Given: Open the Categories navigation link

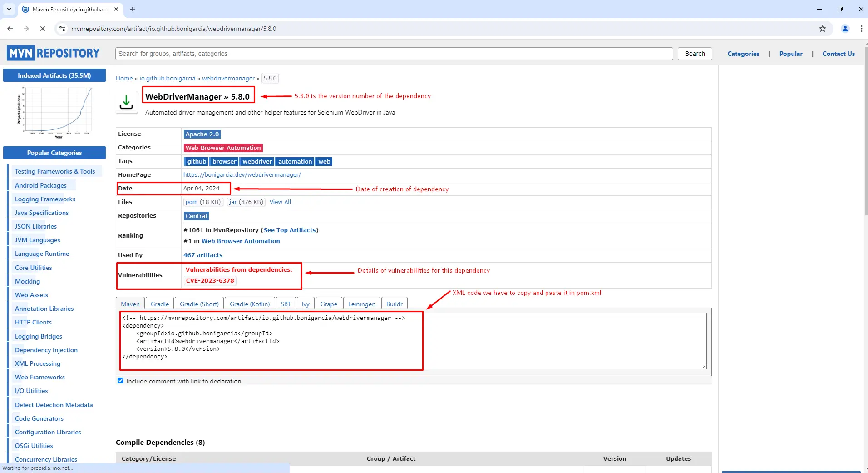Looking at the screenshot, I should [743, 54].
